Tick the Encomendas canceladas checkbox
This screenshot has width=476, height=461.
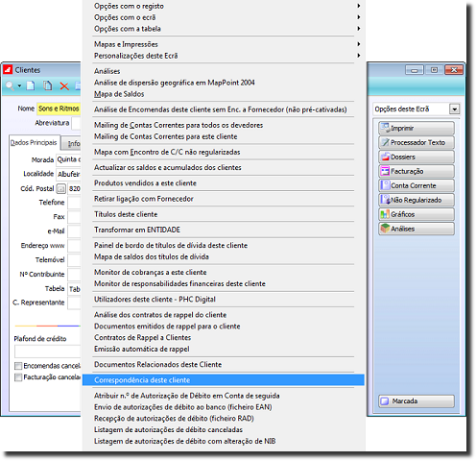18,366
